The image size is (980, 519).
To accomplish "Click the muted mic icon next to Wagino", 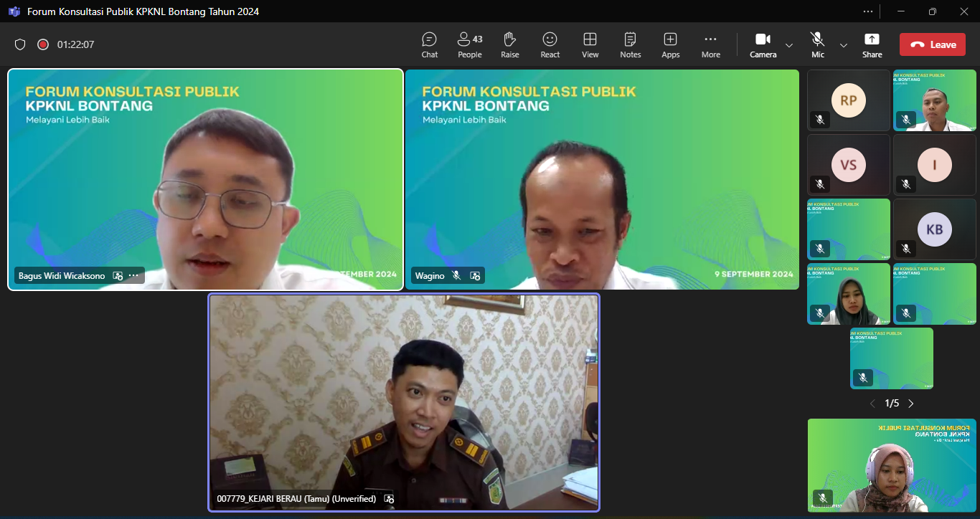I will pyautogui.click(x=456, y=275).
